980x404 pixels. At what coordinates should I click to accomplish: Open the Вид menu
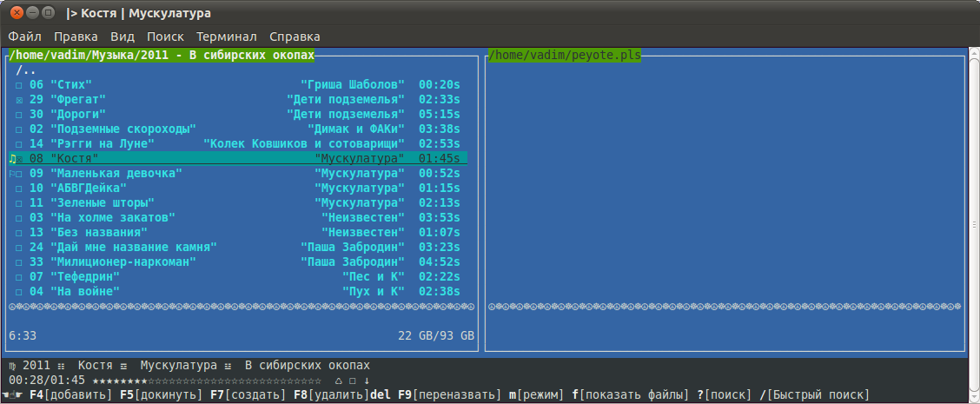coord(122,36)
